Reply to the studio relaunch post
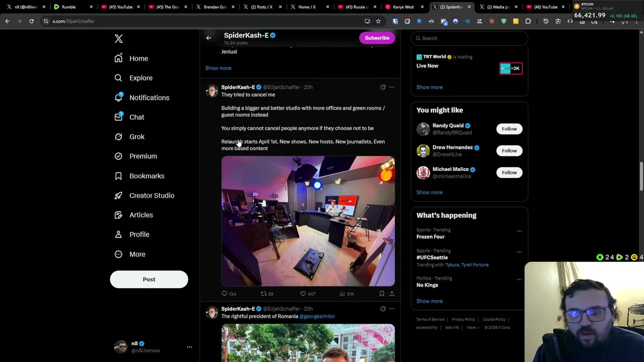Image resolution: width=644 pixels, height=362 pixels. point(229,294)
